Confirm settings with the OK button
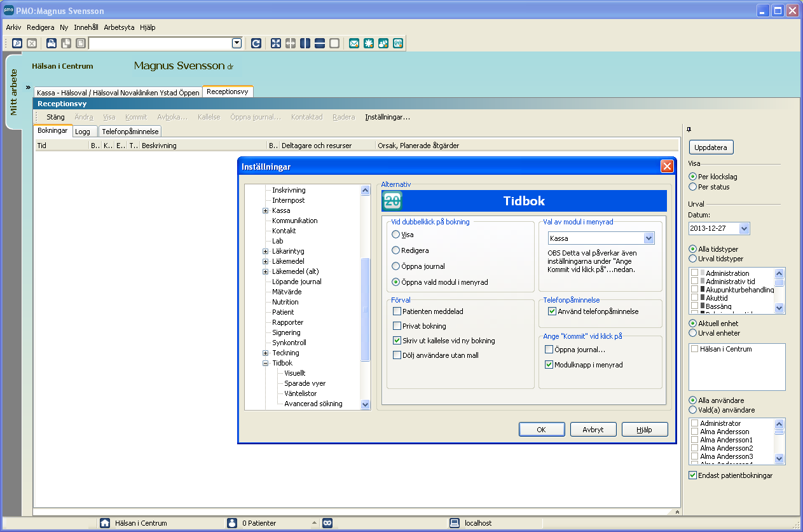The image size is (803, 532). (542, 430)
